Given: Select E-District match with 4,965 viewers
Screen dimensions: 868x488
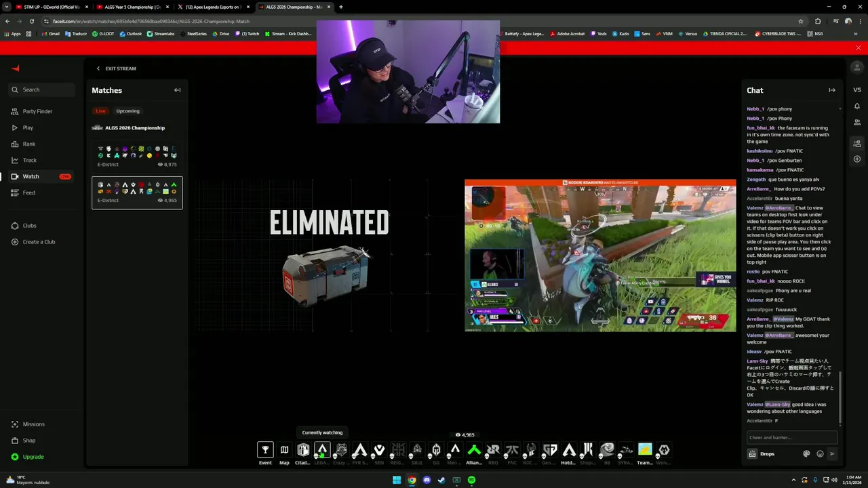Looking at the screenshot, I should 137,192.
